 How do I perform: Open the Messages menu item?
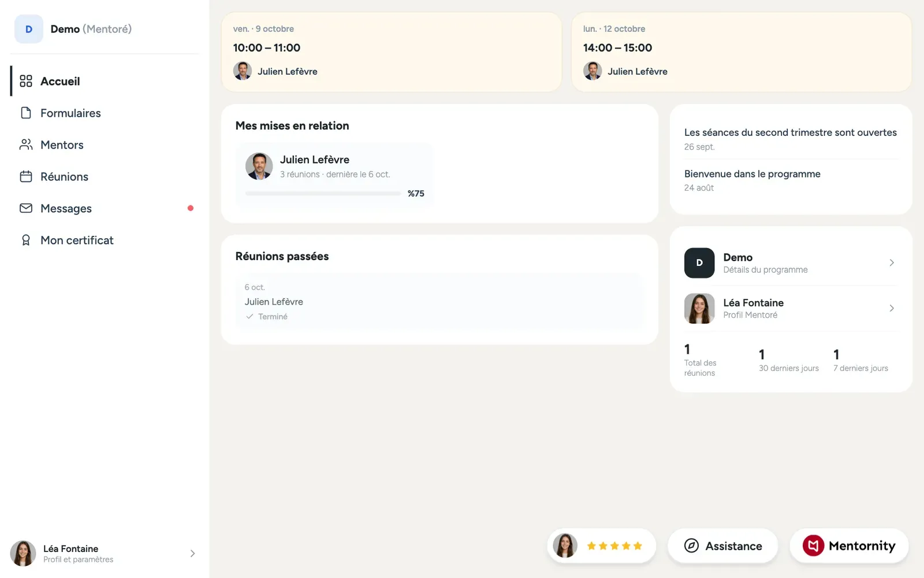pyautogui.click(x=105, y=208)
